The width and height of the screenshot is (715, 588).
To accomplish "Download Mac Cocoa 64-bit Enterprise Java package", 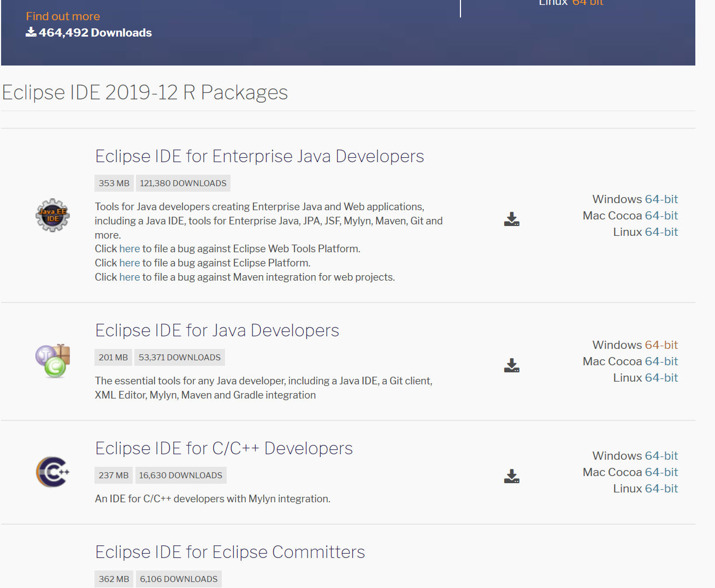I will (661, 215).
